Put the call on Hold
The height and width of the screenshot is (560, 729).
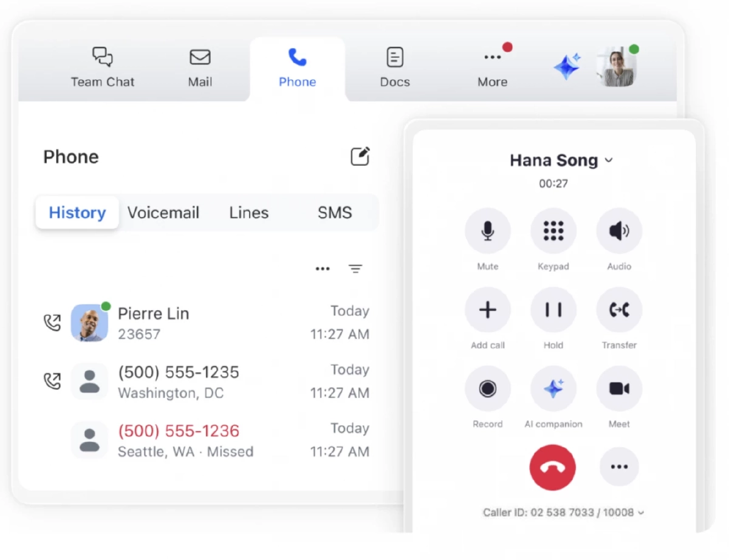(553, 310)
